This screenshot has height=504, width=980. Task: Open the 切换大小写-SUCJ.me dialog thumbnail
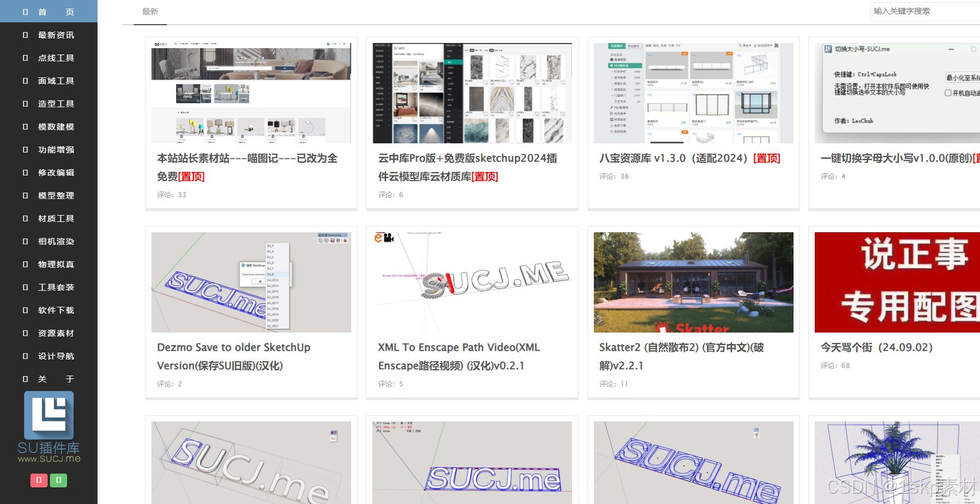[897, 93]
